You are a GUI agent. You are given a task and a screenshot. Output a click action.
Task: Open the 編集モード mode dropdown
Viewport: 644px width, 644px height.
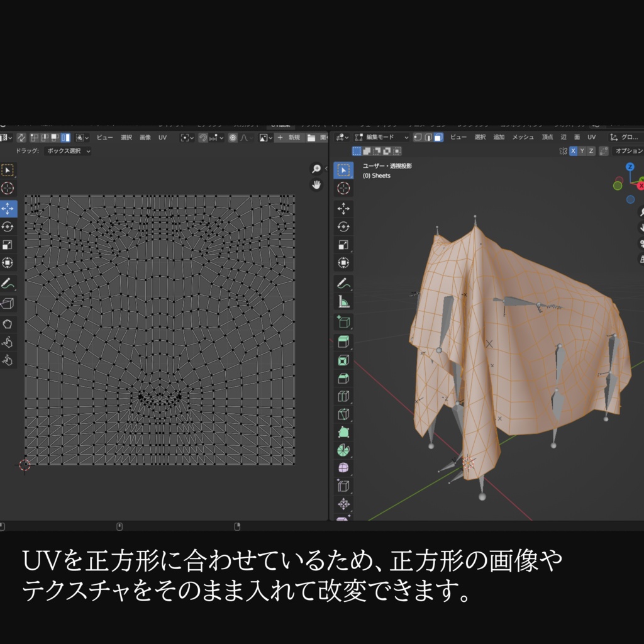382,137
